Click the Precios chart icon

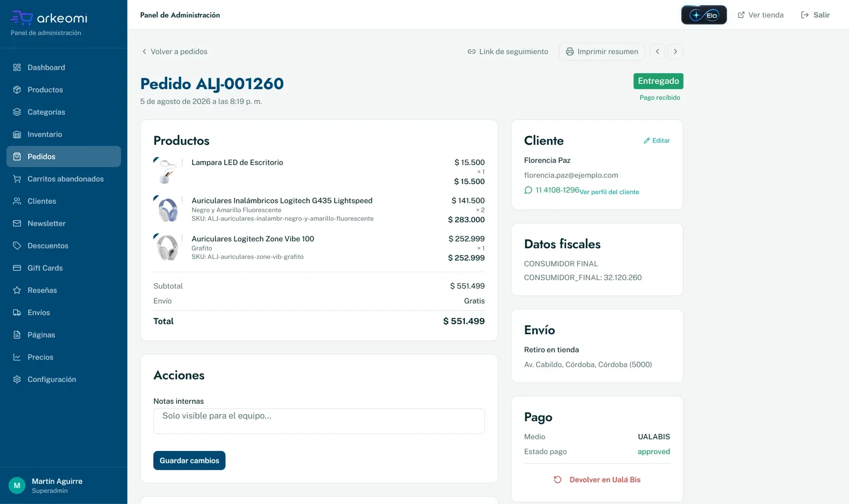(x=17, y=357)
